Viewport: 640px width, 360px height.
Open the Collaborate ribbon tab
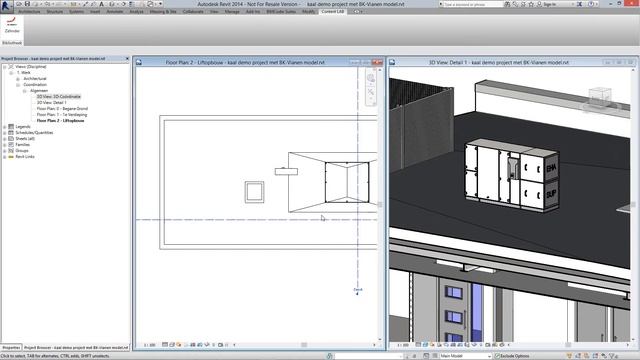tap(193, 11)
